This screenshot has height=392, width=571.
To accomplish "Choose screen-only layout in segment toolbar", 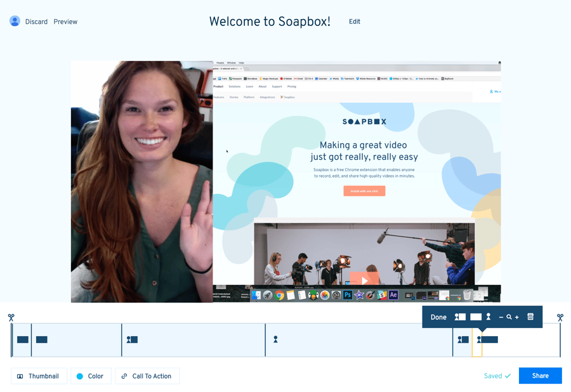I will 476,317.
